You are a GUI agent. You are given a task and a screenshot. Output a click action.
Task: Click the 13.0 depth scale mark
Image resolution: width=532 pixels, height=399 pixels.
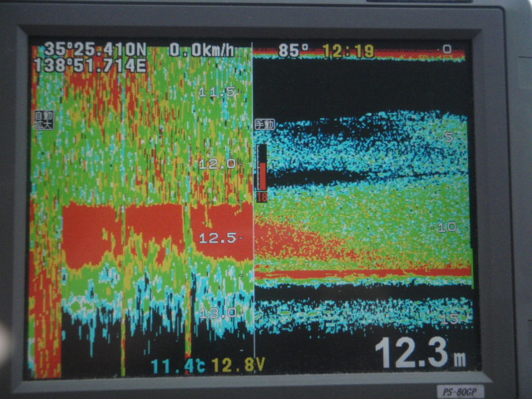pyautogui.click(x=215, y=313)
